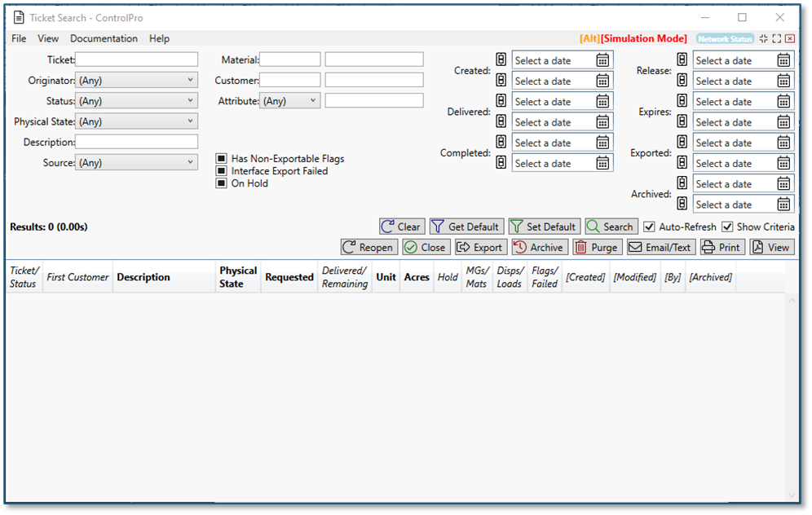Toggle the Auto-Refresh checkbox

pos(649,227)
